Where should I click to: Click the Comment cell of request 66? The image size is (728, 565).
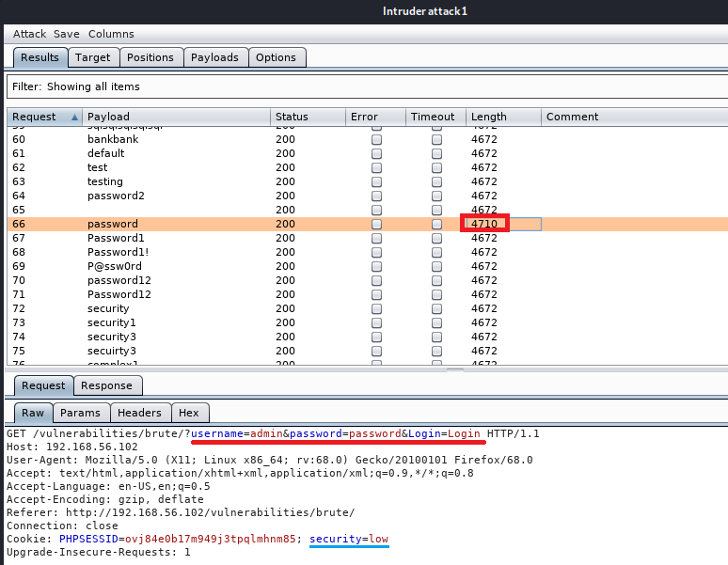(x=621, y=224)
